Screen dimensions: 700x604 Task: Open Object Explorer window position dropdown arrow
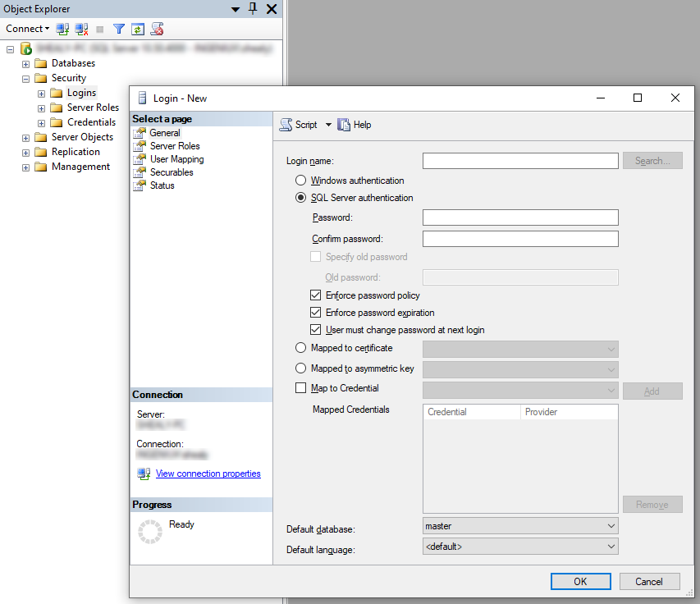[236, 9]
